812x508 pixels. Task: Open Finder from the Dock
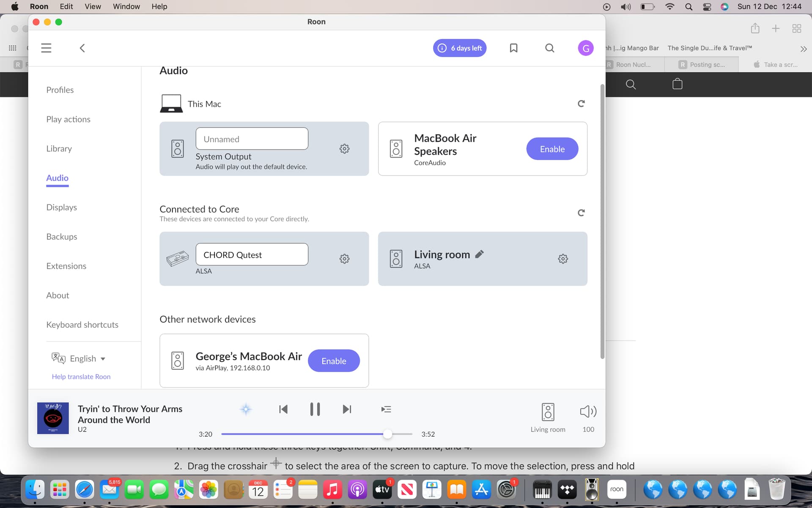[35, 490]
